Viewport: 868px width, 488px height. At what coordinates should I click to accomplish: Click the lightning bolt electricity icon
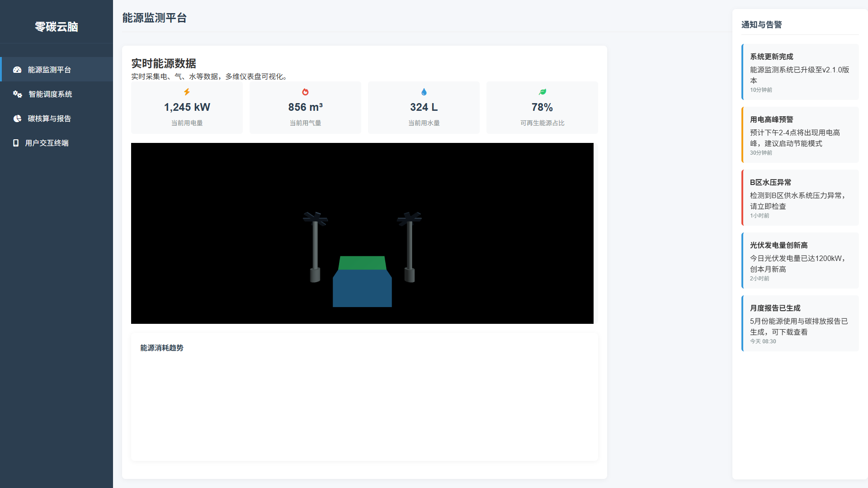pyautogui.click(x=187, y=92)
